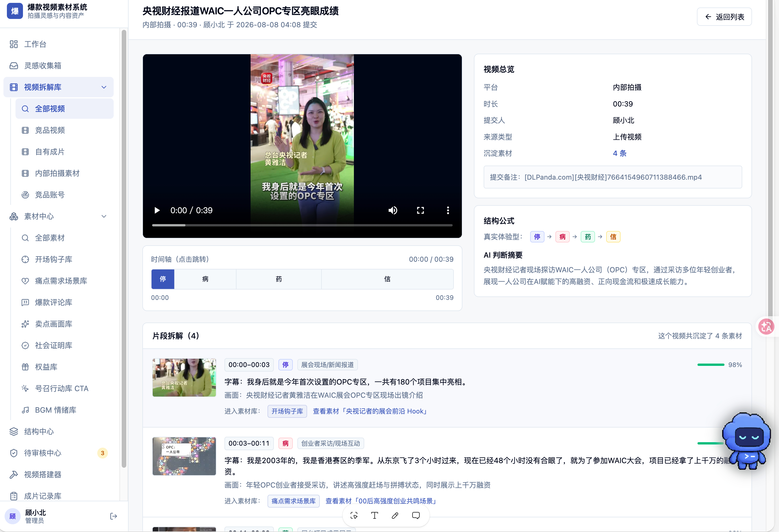Viewport: 779px width, 532px height.
Task: Click the capture selection tool icon
Action: [x=354, y=516]
